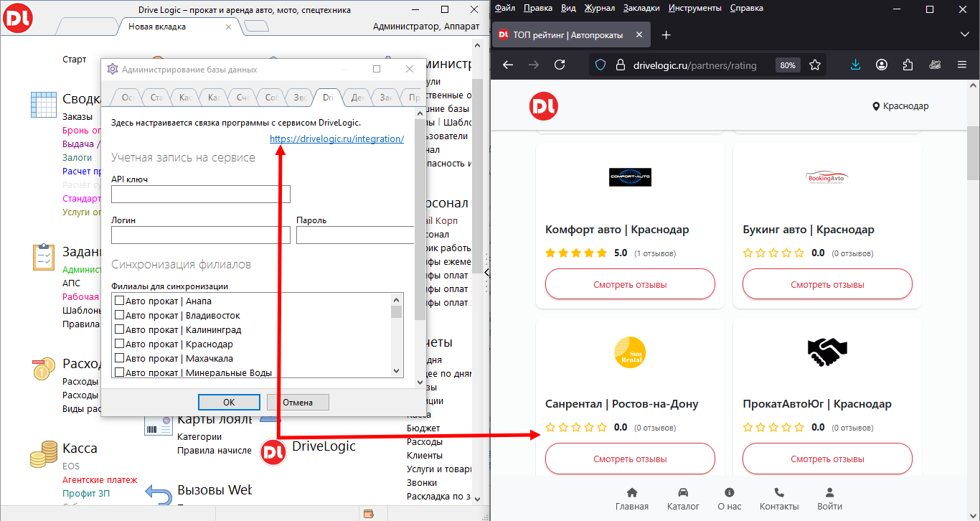Open the Касса coin stacks icon

(44, 454)
